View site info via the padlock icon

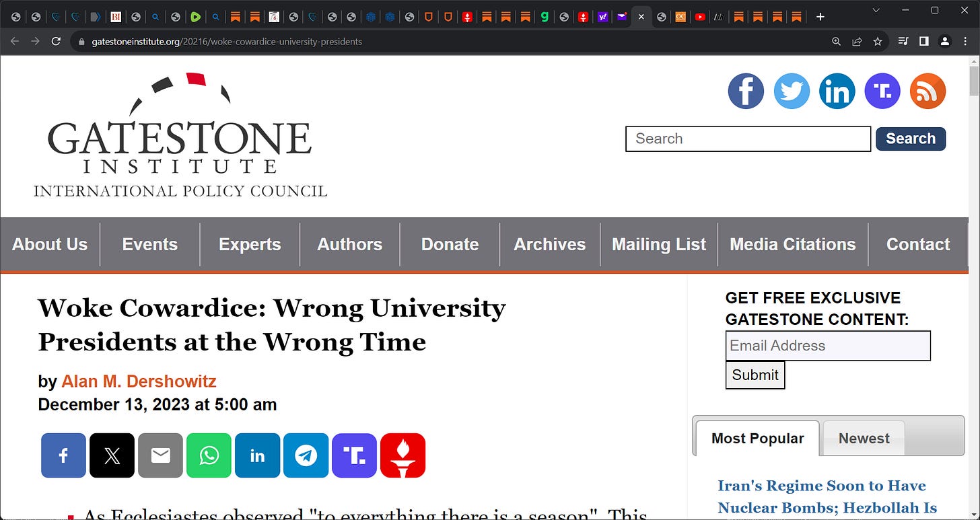tap(81, 42)
